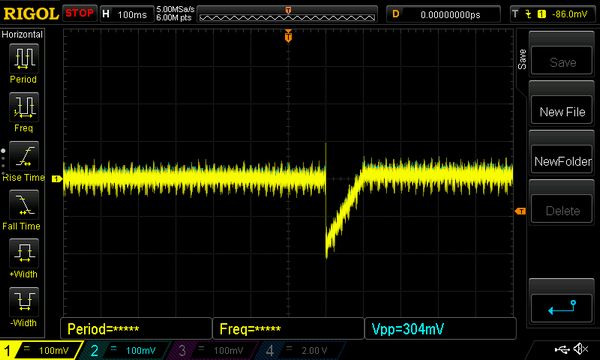Select the Freq measurement icon

click(24, 107)
